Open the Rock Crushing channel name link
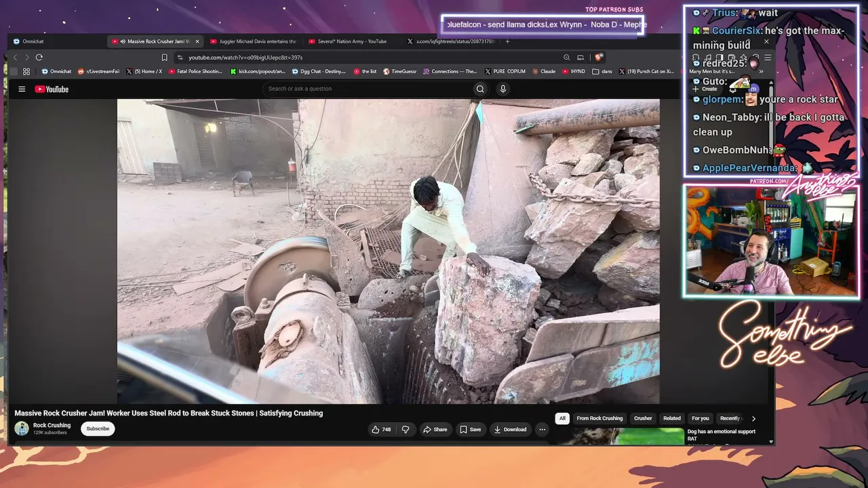 click(x=52, y=426)
